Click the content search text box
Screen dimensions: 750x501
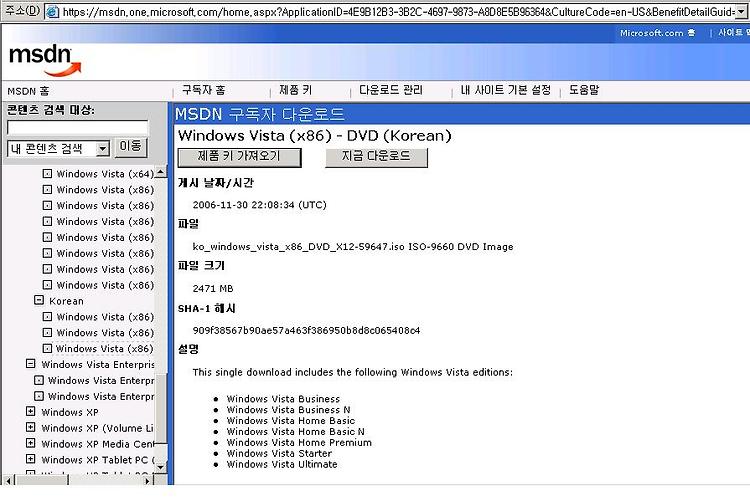point(77,128)
